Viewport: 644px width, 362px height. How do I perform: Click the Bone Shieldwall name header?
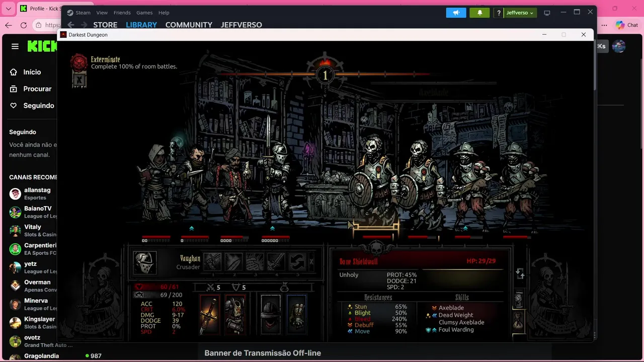pyautogui.click(x=358, y=261)
